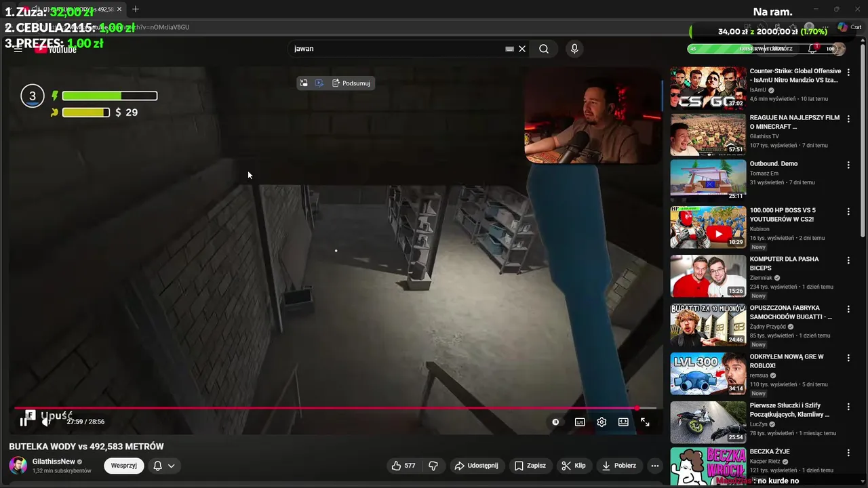Open the Czat Copilot button
Viewport: 868px width, 488px height.
850,27
